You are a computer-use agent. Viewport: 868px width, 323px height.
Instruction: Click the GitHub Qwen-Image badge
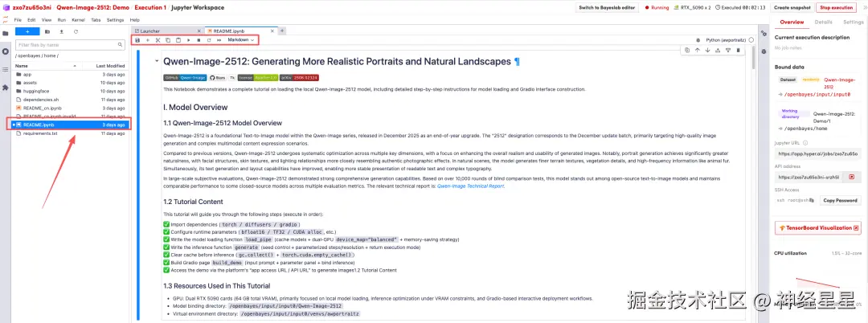185,78
